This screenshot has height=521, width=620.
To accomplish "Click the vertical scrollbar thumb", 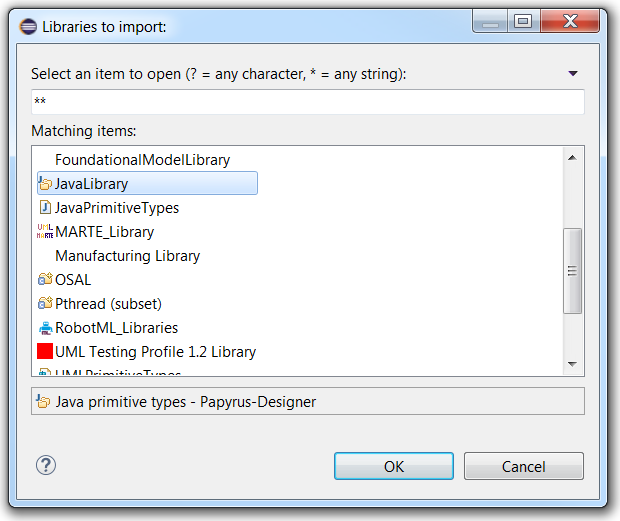I will pos(573,270).
